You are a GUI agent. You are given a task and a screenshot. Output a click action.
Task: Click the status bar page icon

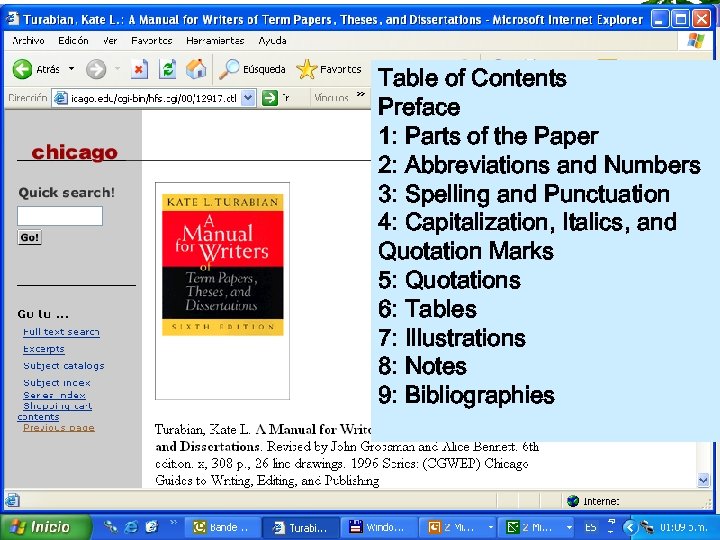[12, 500]
